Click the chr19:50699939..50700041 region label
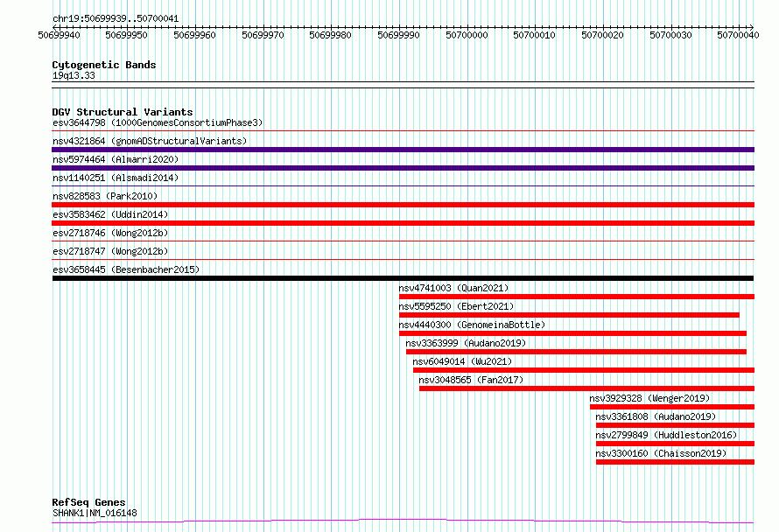The image size is (779, 532). 116,18
